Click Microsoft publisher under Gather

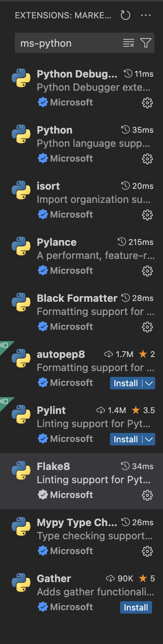pos(71,607)
